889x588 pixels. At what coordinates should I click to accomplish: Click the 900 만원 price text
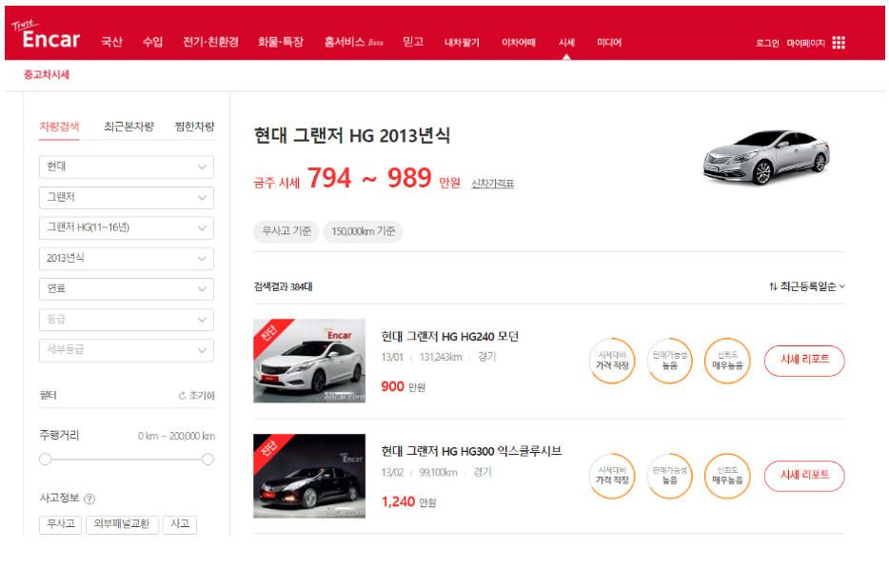404,386
